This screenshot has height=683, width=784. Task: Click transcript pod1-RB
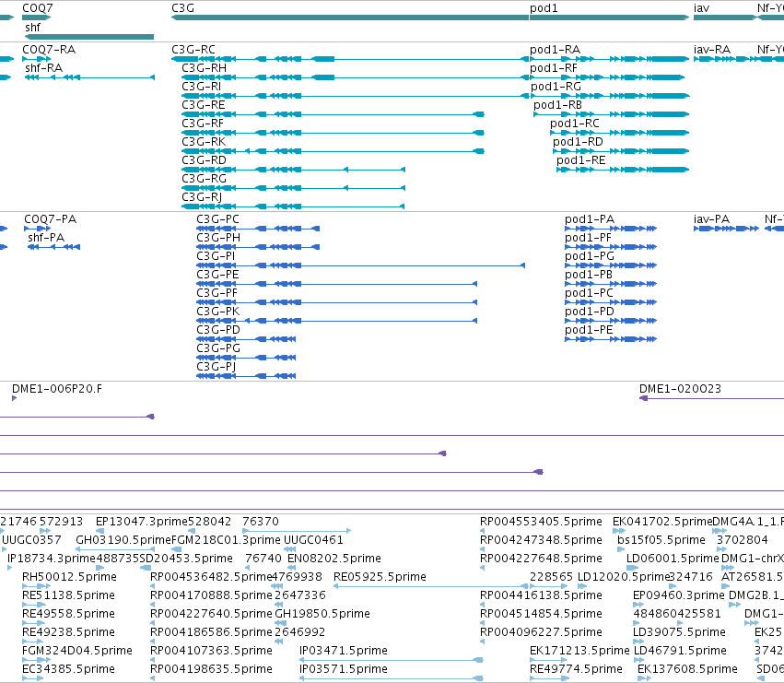557,105
